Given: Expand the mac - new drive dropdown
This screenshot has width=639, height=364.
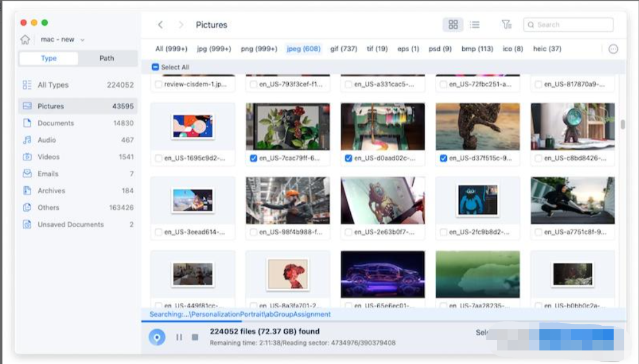Looking at the screenshot, I should coord(83,40).
